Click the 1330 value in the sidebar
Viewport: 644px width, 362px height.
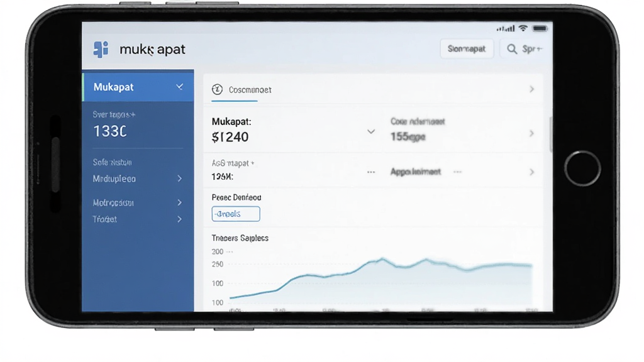tap(109, 131)
